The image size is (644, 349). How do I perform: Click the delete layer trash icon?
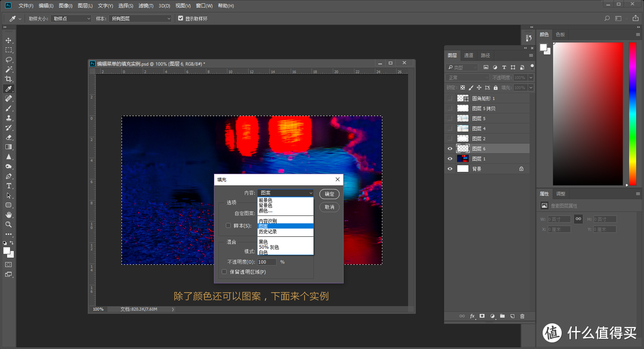522,316
